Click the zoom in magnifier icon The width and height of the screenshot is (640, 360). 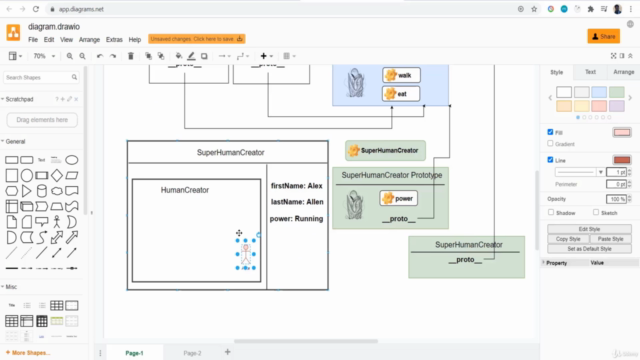[x=70, y=56]
